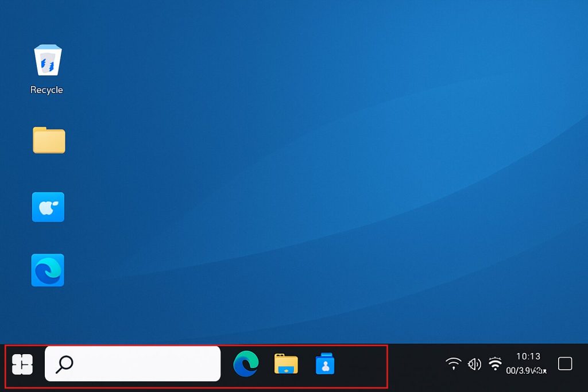Click the far-right taskbar edge to show desktop

(585, 367)
